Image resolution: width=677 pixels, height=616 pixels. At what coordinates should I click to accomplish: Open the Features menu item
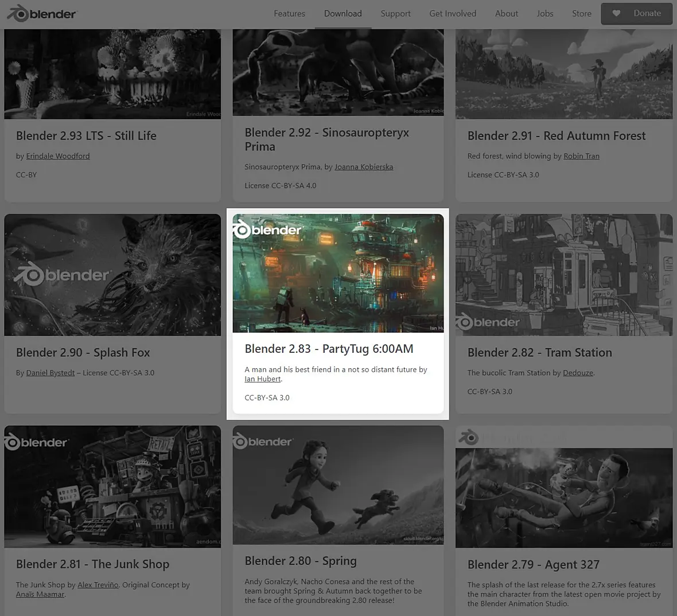(289, 13)
